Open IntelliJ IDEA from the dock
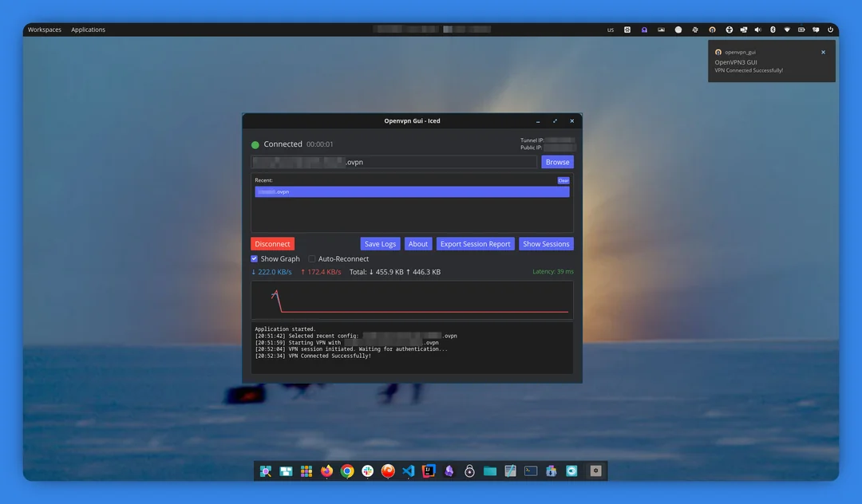 coord(429,471)
